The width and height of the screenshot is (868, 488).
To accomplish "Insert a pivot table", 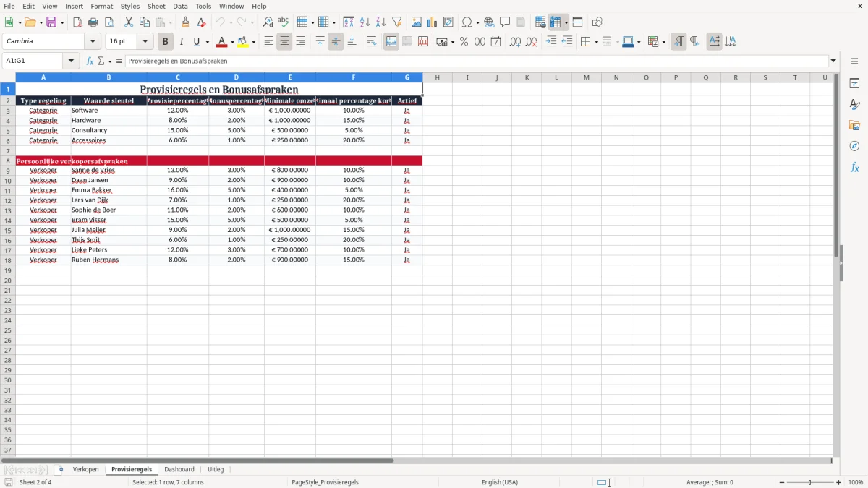I will tap(448, 22).
